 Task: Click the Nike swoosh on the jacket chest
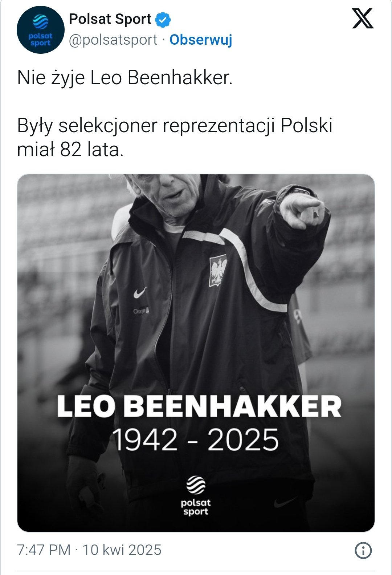[140, 292]
